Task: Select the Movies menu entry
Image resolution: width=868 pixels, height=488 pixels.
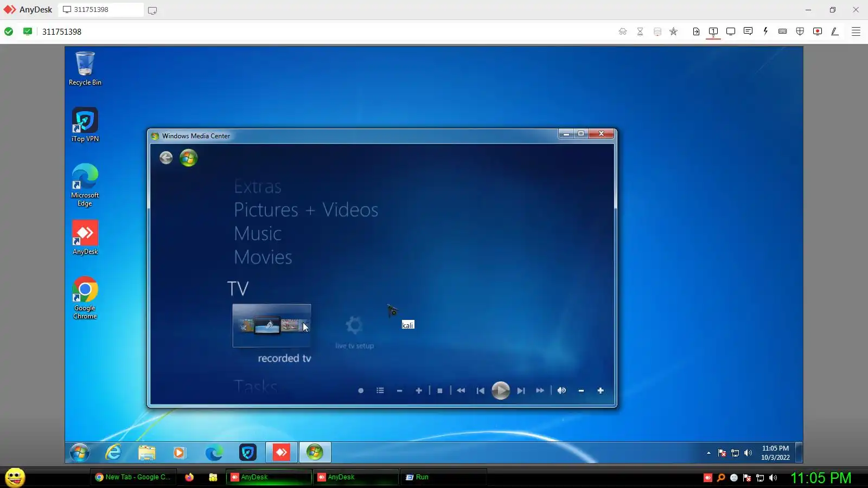Action: pos(263,257)
